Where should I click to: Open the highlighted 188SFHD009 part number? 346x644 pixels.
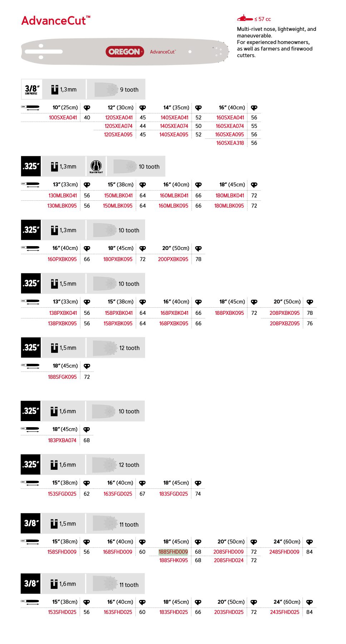point(173,552)
